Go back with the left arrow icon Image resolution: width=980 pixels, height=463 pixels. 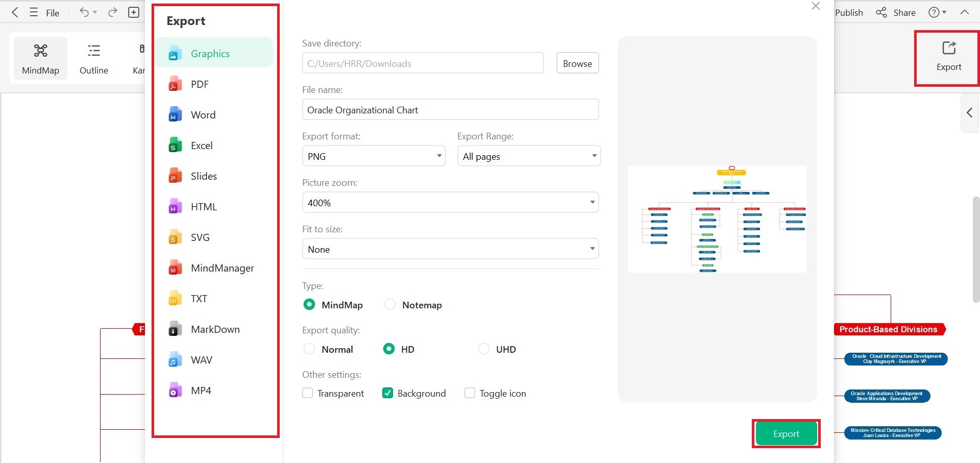[15, 12]
